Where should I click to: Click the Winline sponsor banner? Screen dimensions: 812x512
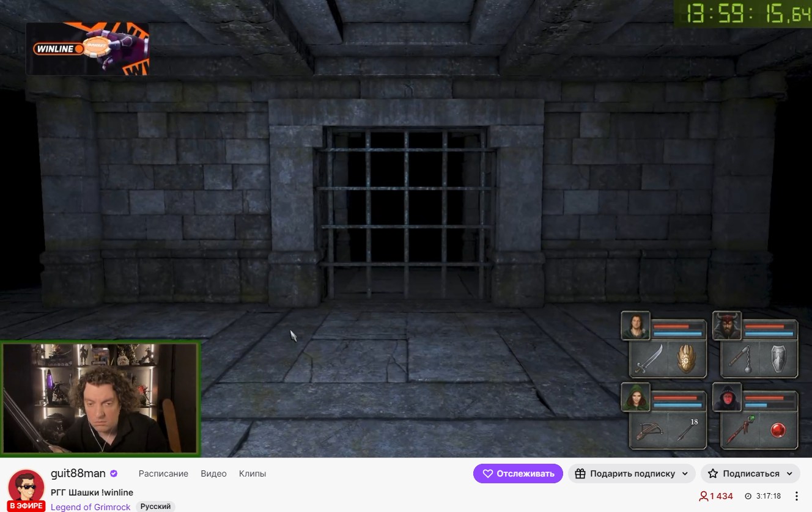pos(87,49)
